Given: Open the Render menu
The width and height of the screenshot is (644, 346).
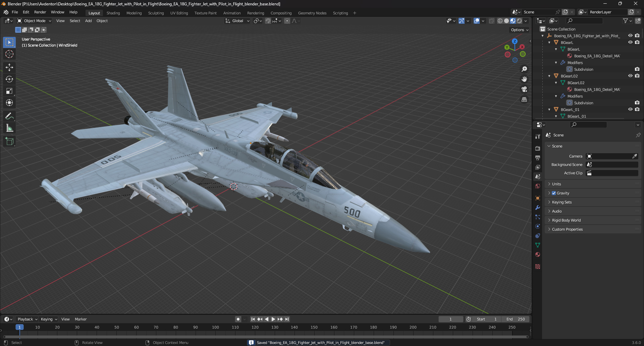Looking at the screenshot, I should click(x=40, y=12).
